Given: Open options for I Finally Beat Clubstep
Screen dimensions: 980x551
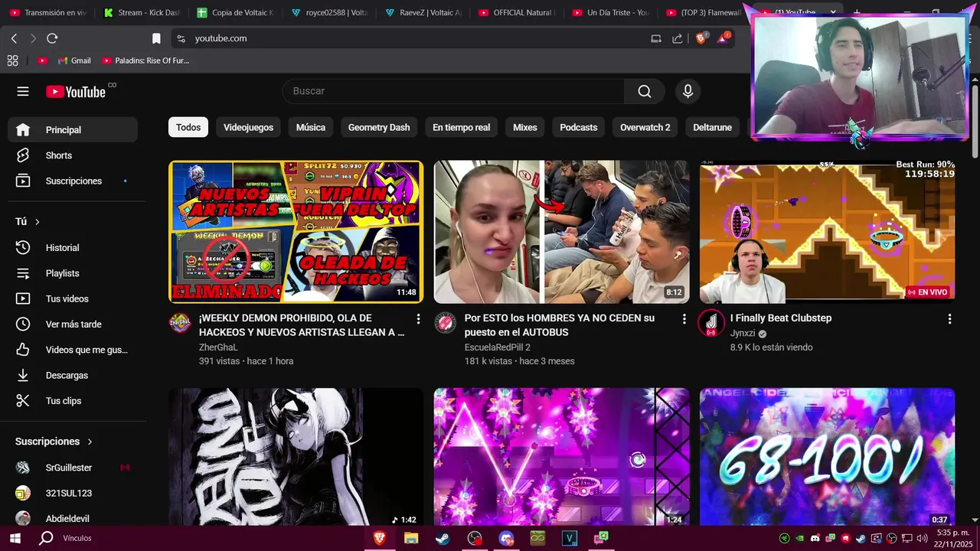Looking at the screenshot, I should point(949,319).
